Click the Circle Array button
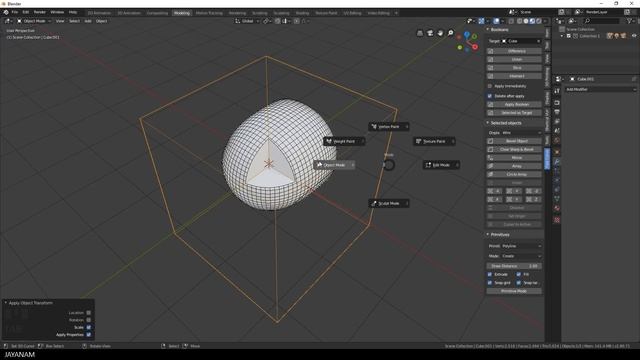 514,174
